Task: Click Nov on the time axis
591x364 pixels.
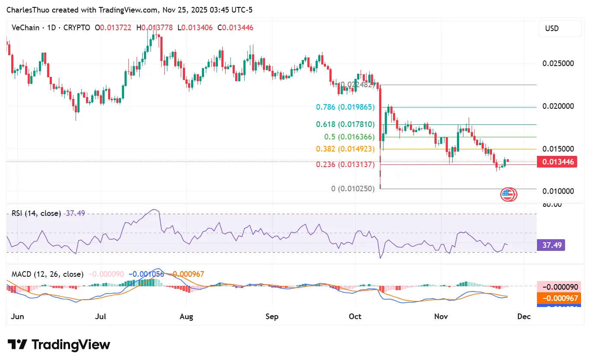Action: 441,316
